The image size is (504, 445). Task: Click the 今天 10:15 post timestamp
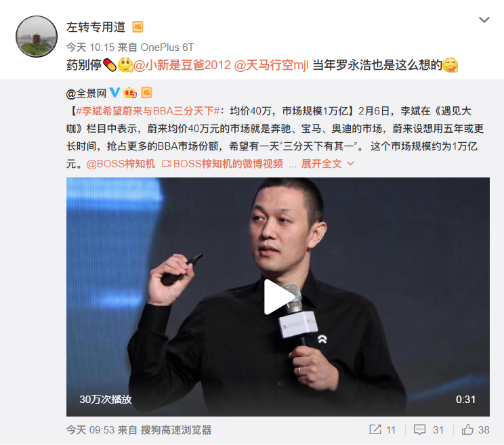pyautogui.click(x=90, y=47)
